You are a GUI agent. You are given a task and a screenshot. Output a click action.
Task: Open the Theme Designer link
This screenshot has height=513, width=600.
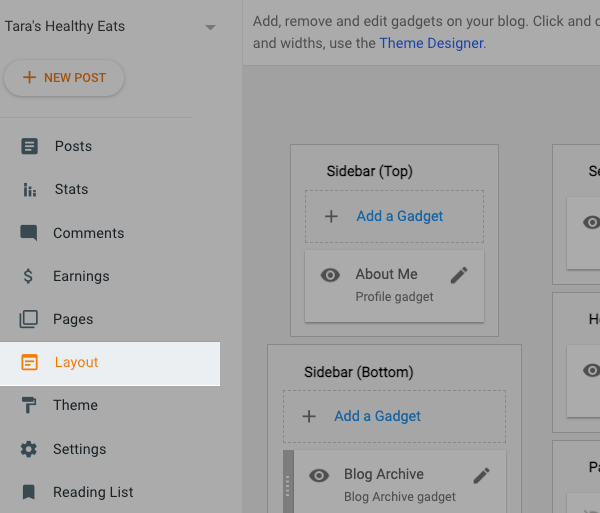(x=431, y=43)
